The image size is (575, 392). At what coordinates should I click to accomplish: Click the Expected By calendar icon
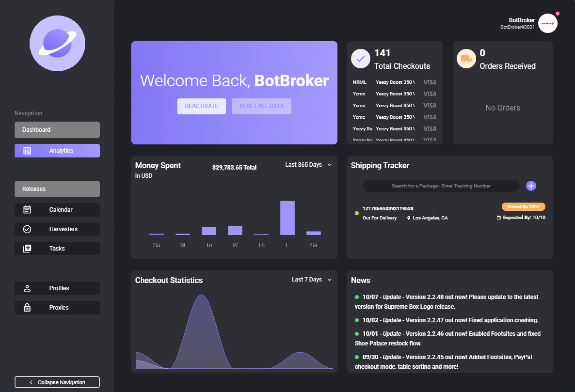click(x=499, y=217)
